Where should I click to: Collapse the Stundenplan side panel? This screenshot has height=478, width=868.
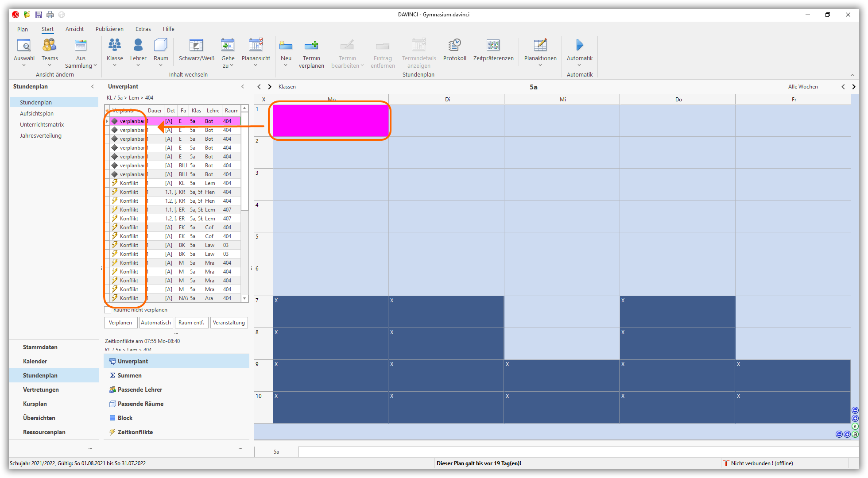93,86
